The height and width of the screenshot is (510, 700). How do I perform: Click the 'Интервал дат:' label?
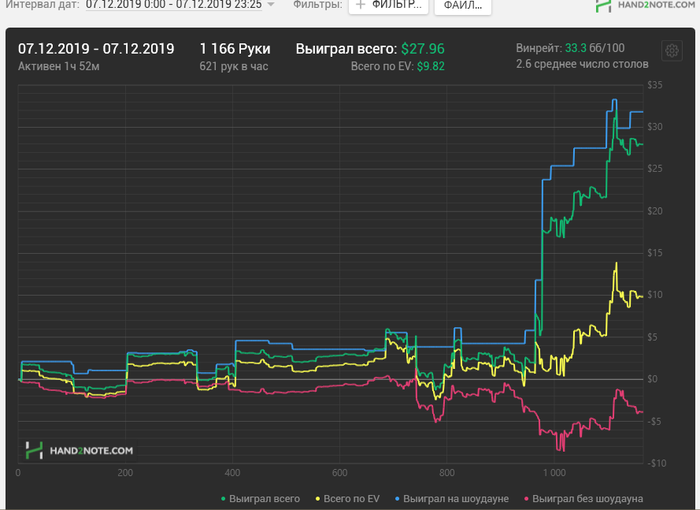(42, 5)
